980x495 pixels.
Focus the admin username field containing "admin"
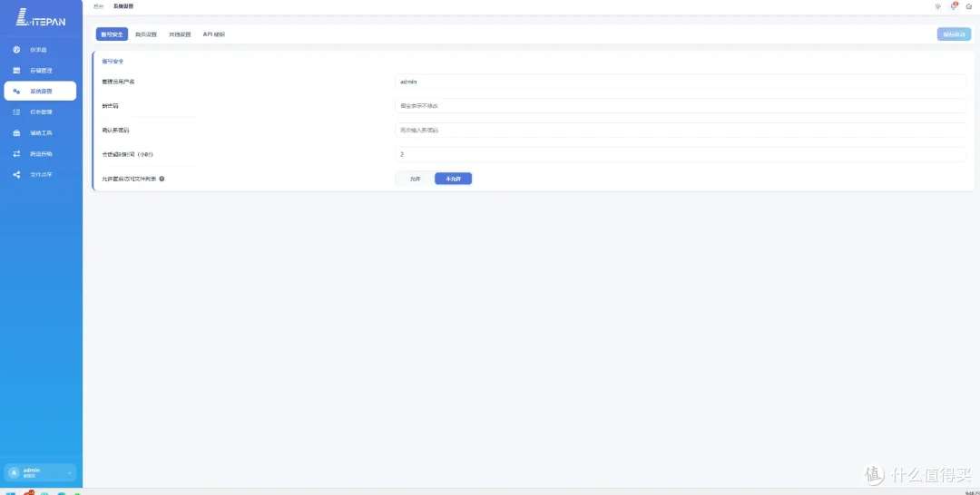pyautogui.click(x=681, y=82)
